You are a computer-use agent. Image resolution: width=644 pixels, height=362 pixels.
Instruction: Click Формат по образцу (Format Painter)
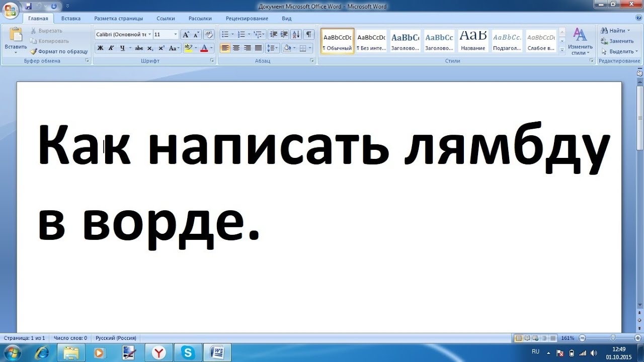(x=59, y=51)
